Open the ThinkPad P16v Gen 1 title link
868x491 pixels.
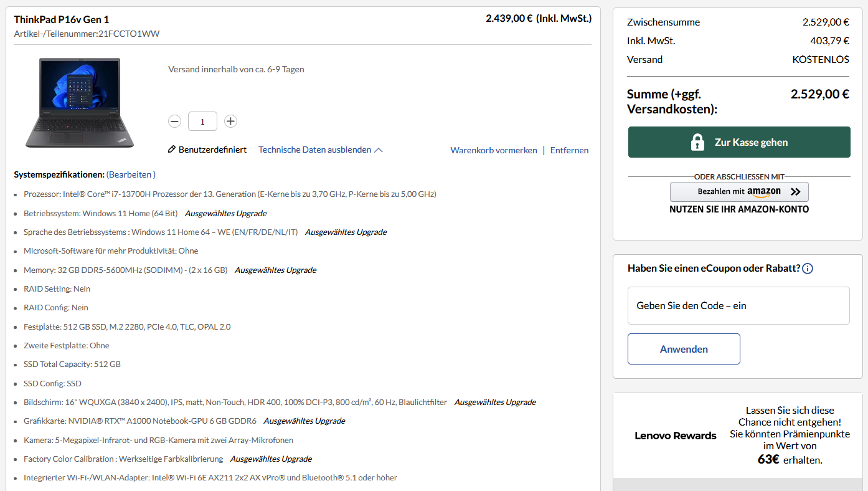61,19
